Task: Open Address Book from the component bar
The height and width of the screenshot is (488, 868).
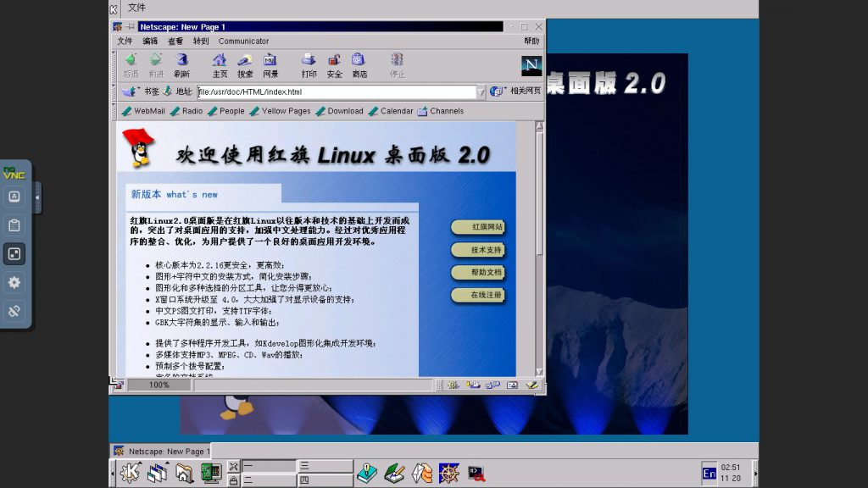Action: [512, 385]
